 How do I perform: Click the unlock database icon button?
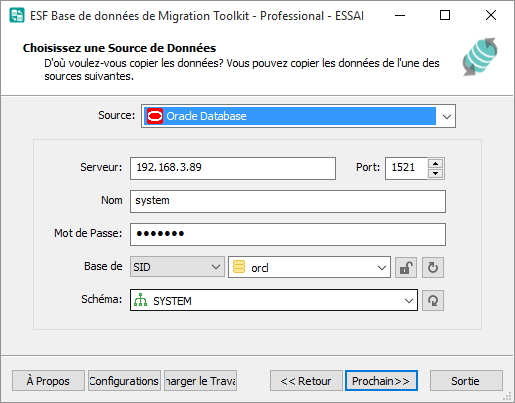[x=406, y=267]
